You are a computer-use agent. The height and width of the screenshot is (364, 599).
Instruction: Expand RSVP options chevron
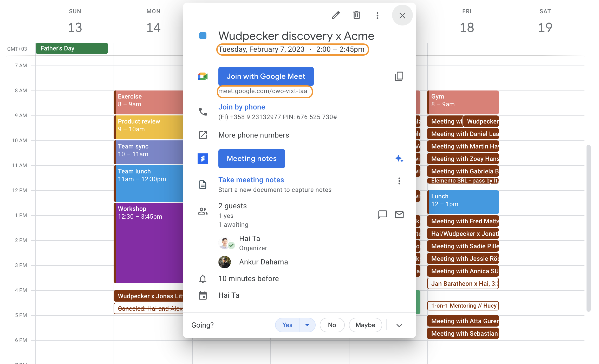point(399,325)
